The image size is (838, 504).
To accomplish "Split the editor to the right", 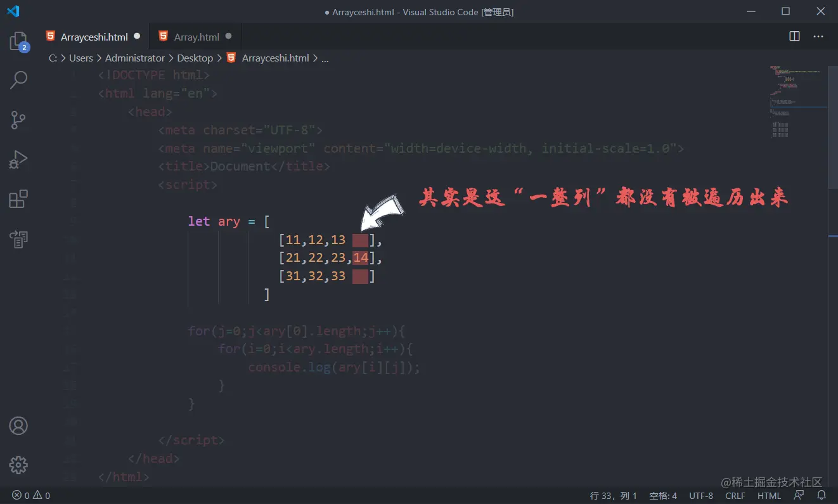I will (x=794, y=36).
